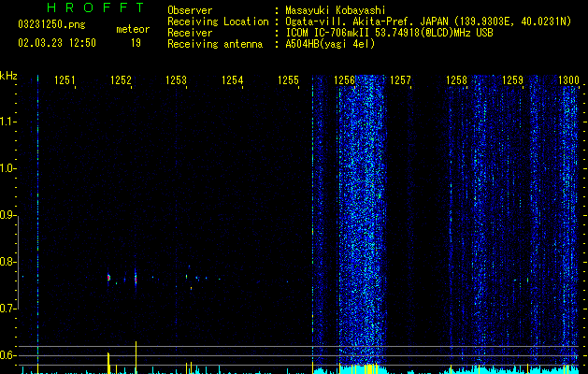The image size is (588, 374).
Task: Click the 0.7 frequency axis label
Action: (x=7, y=309)
